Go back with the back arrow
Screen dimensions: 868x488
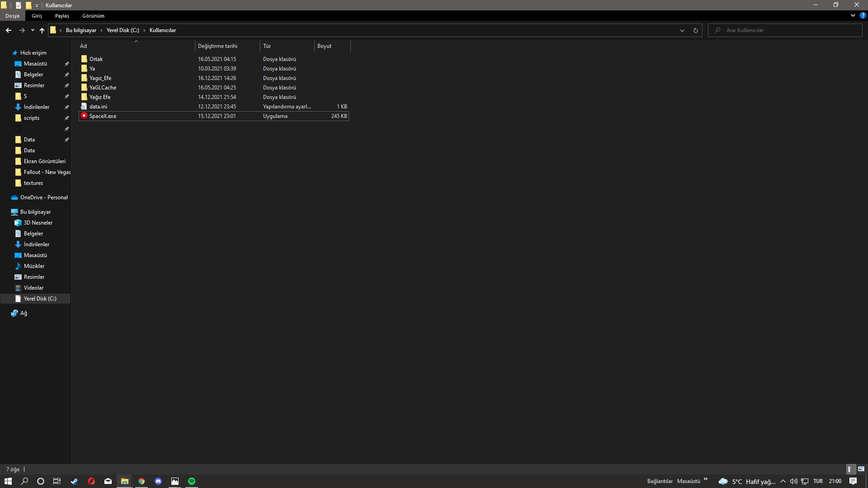pos(9,30)
